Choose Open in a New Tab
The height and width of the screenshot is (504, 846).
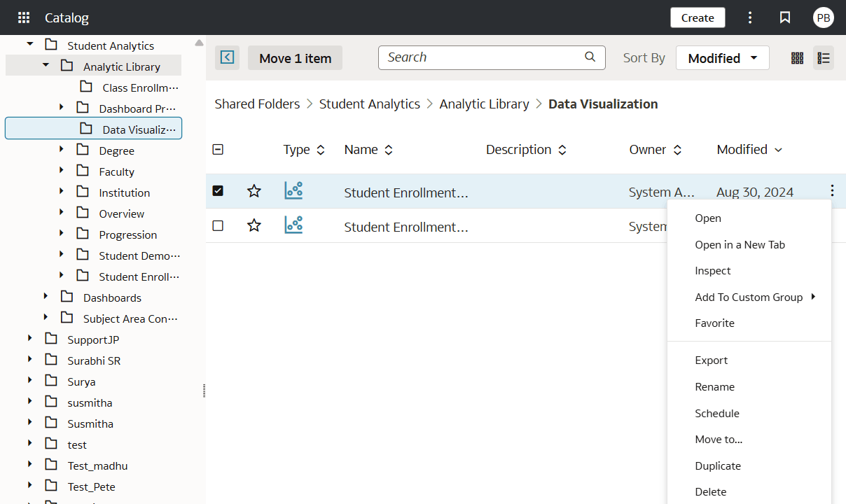(x=740, y=244)
